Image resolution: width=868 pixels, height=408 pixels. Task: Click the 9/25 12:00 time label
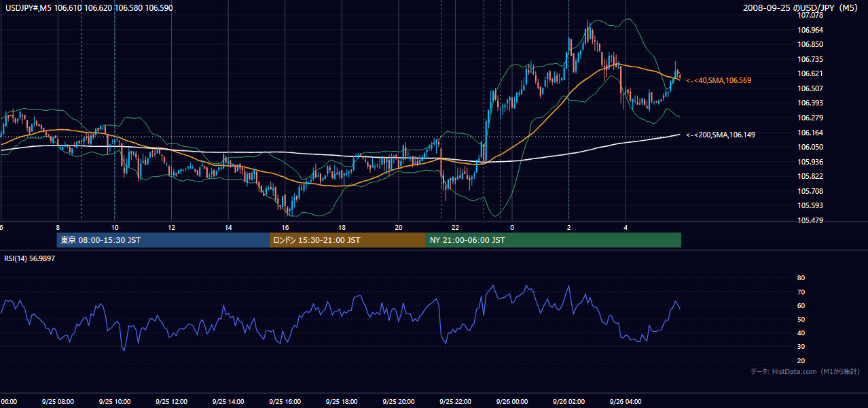(171, 402)
